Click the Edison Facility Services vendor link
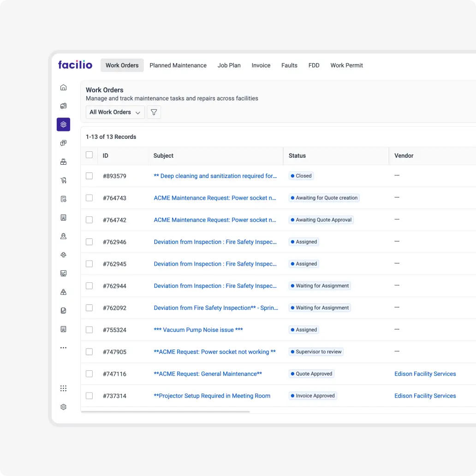The width and height of the screenshot is (476, 476). (x=425, y=374)
